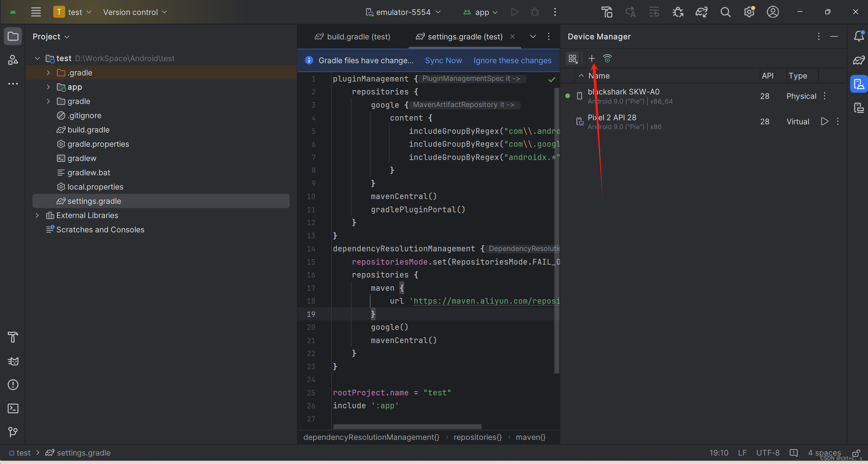Start the Pixel 2 API 28 emulator
The height and width of the screenshot is (464, 868).
pyautogui.click(x=825, y=121)
